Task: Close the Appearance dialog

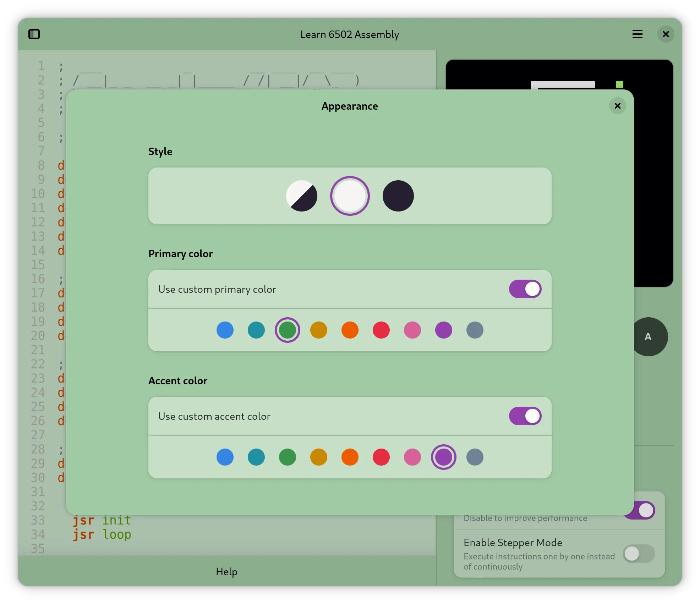Action: (617, 106)
